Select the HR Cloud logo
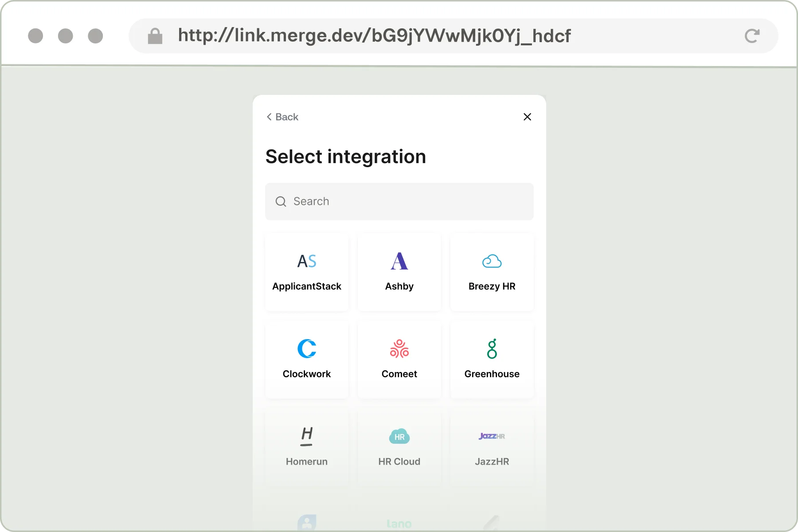This screenshot has height=532, width=798. (x=399, y=437)
